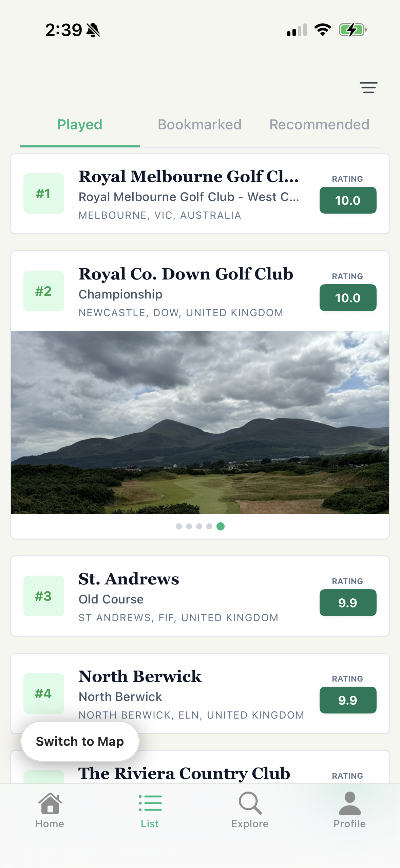Open the St. Andrews Old Course title
Screen dimensions: 400x868
point(129,579)
